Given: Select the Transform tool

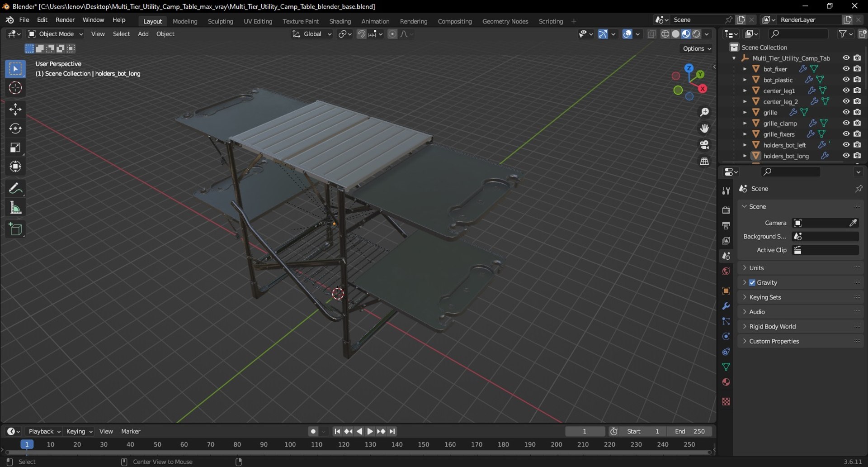Looking at the screenshot, I should click(15, 167).
